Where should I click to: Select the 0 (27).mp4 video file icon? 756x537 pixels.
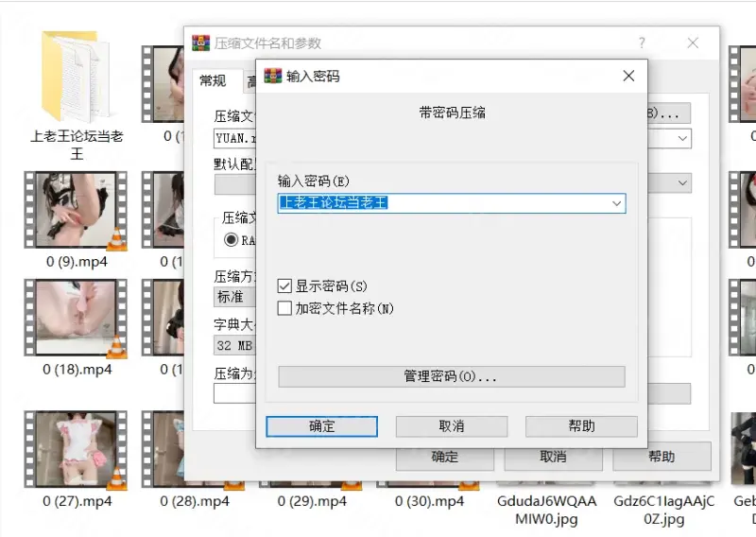[76, 450]
